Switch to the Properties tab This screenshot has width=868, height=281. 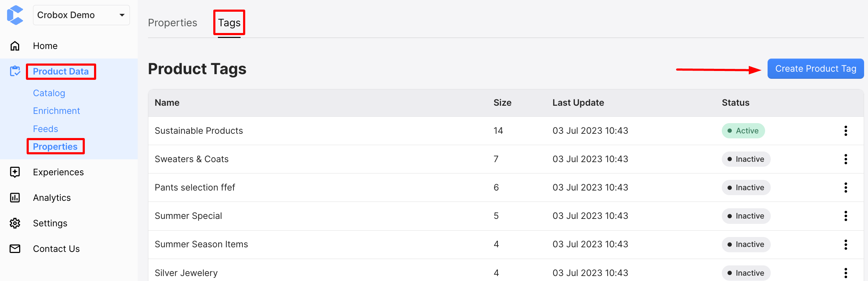coord(172,23)
